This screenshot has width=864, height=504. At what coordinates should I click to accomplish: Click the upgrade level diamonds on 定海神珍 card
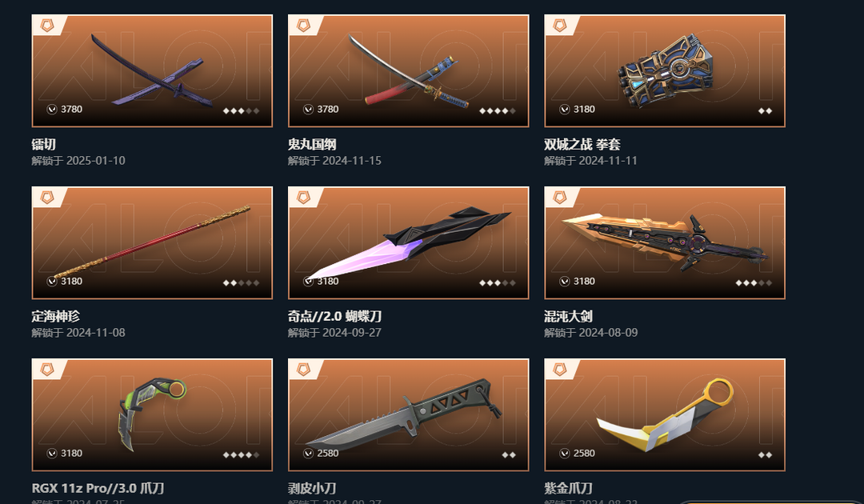click(242, 282)
